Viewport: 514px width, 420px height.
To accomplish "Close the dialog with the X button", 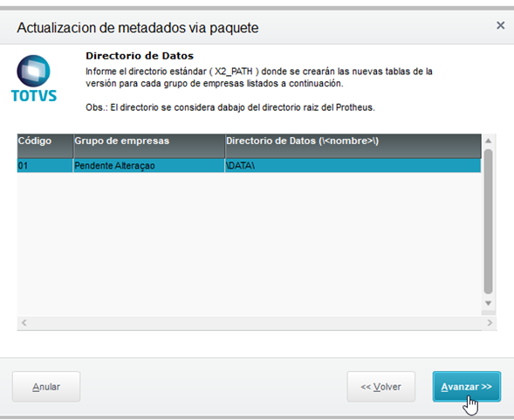I will 500,25.
